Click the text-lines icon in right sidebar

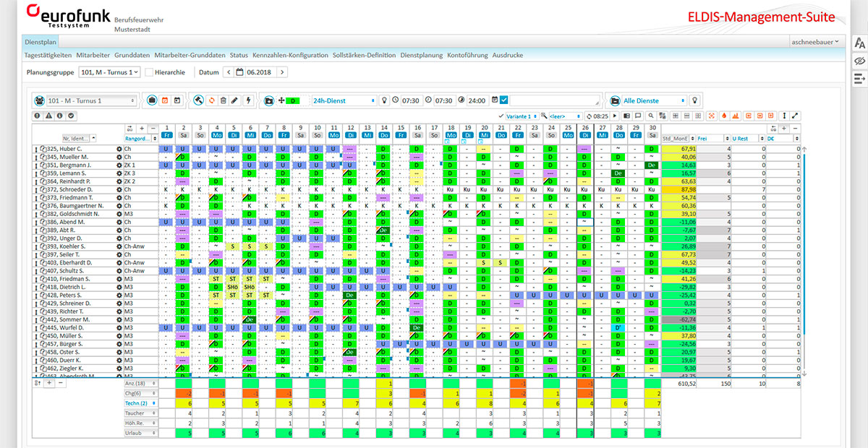(859, 77)
